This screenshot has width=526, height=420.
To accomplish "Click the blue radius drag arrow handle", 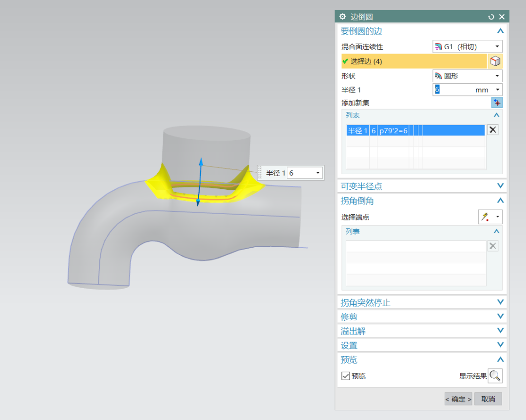I will [x=201, y=162].
